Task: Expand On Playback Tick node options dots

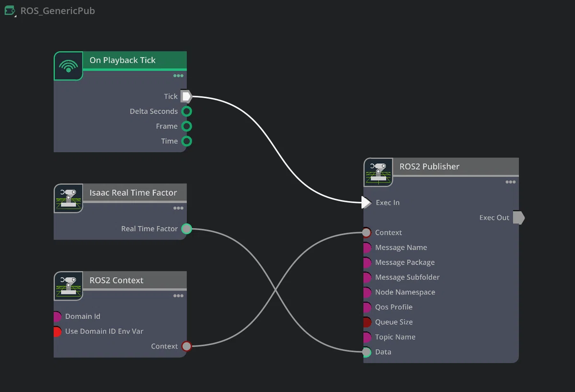Action: (x=178, y=76)
